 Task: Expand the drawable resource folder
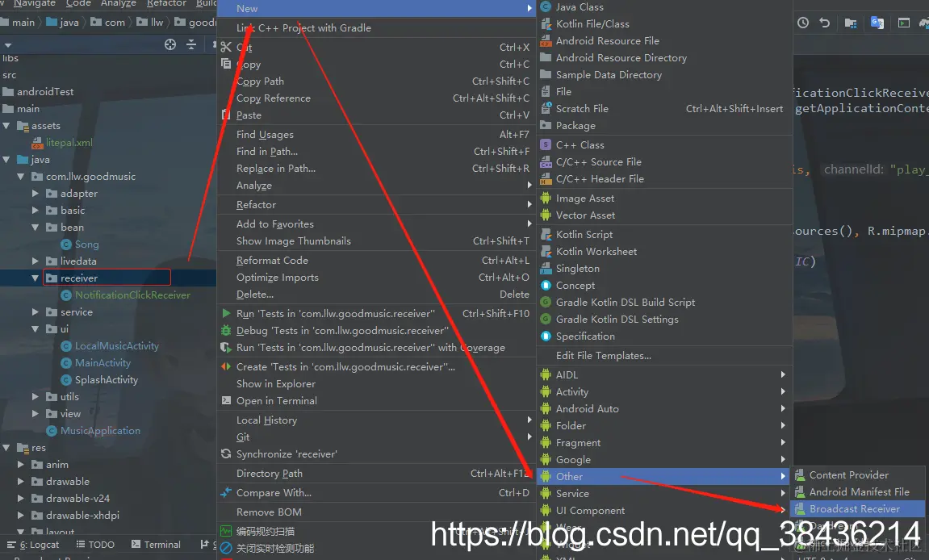click(x=21, y=481)
